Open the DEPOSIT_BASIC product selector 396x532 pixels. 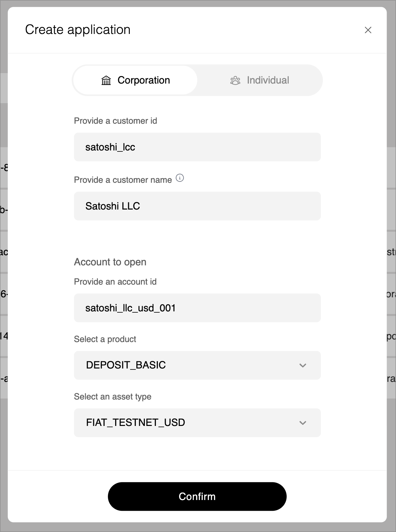(x=197, y=366)
